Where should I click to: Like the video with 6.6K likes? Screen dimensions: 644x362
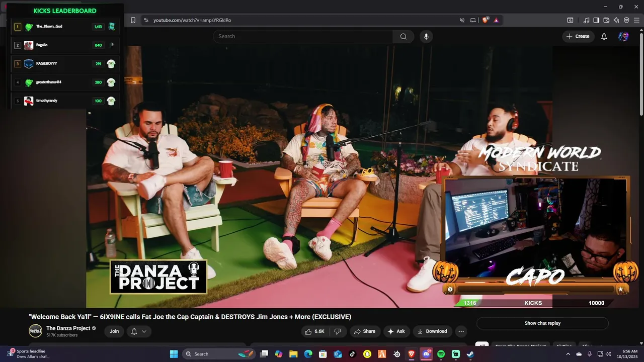(315, 331)
